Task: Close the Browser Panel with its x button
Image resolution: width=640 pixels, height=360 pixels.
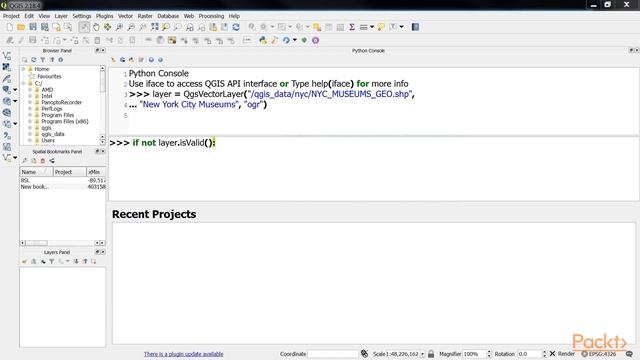Action: point(103,50)
